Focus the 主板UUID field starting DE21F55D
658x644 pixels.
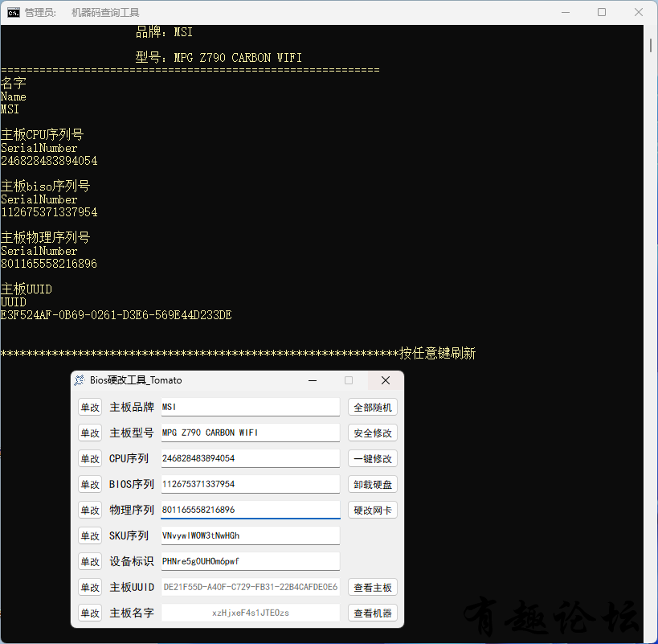[251, 587]
